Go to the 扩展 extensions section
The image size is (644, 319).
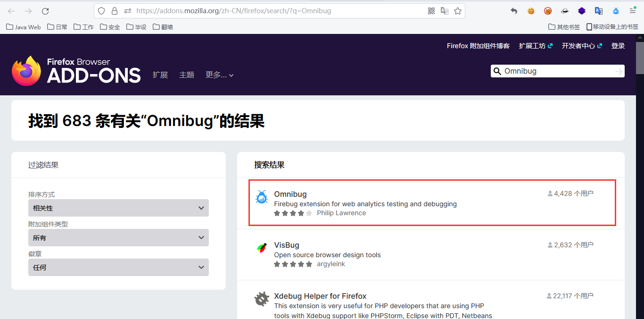[160, 75]
